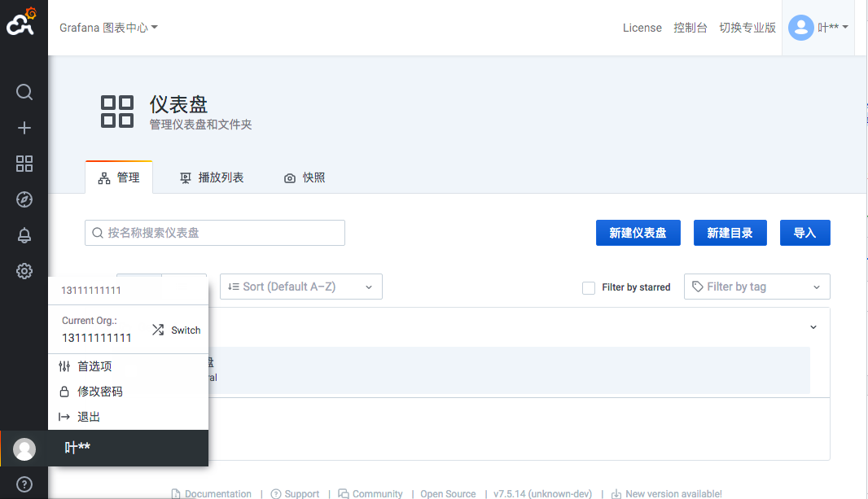Open the Explore compass icon
The width and height of the screenshot is (868, 499).
point(24,199)
